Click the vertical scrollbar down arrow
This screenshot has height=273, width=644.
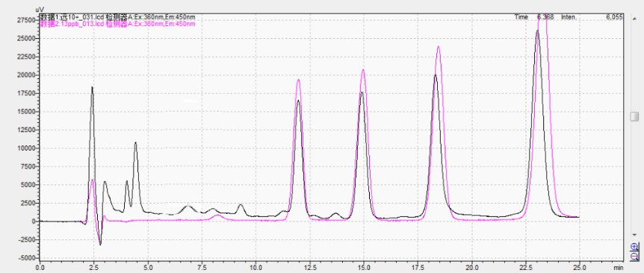pyautogui.click(x=635, y=235)
